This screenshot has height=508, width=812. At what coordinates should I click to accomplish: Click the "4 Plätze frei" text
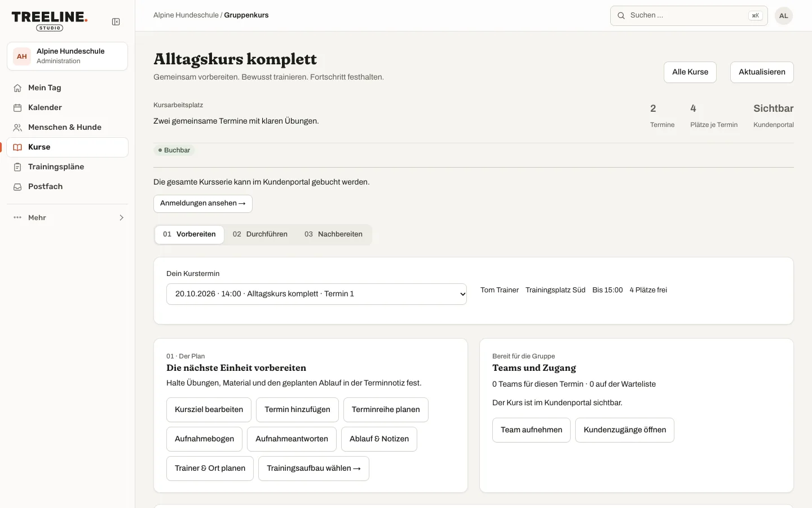click(x=648, y=290)
